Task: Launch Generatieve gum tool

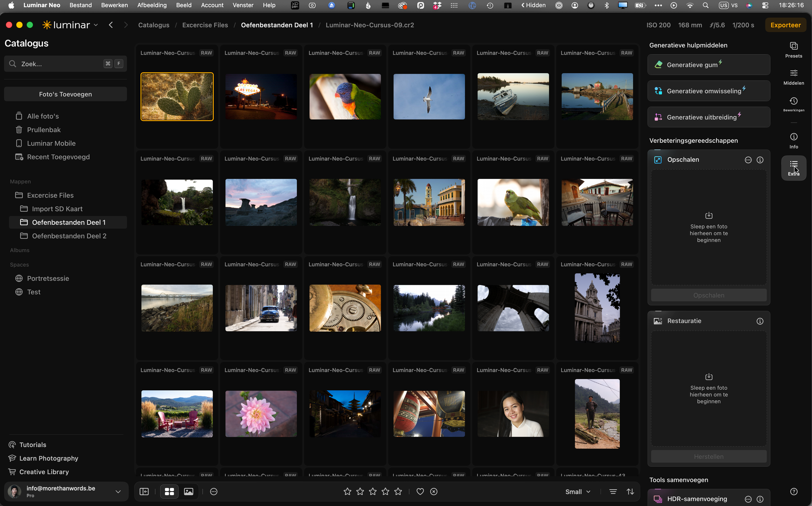Action: 709,65
